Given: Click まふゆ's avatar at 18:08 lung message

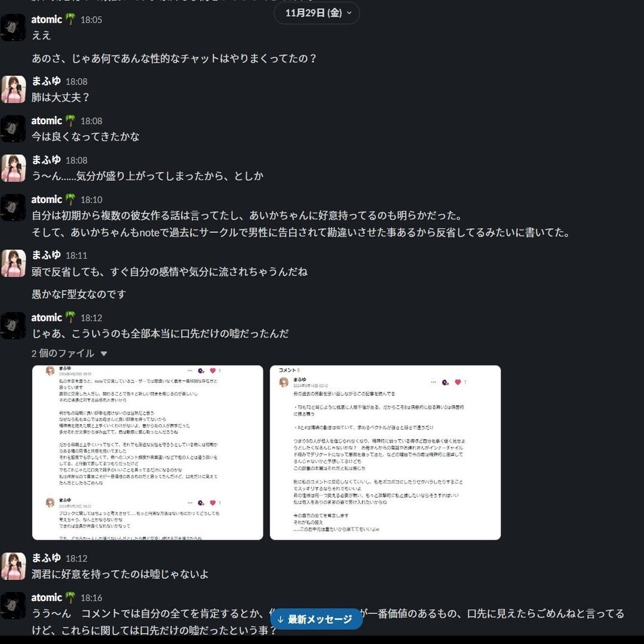Looking at the screenshot, I should (x=13, y=89).
